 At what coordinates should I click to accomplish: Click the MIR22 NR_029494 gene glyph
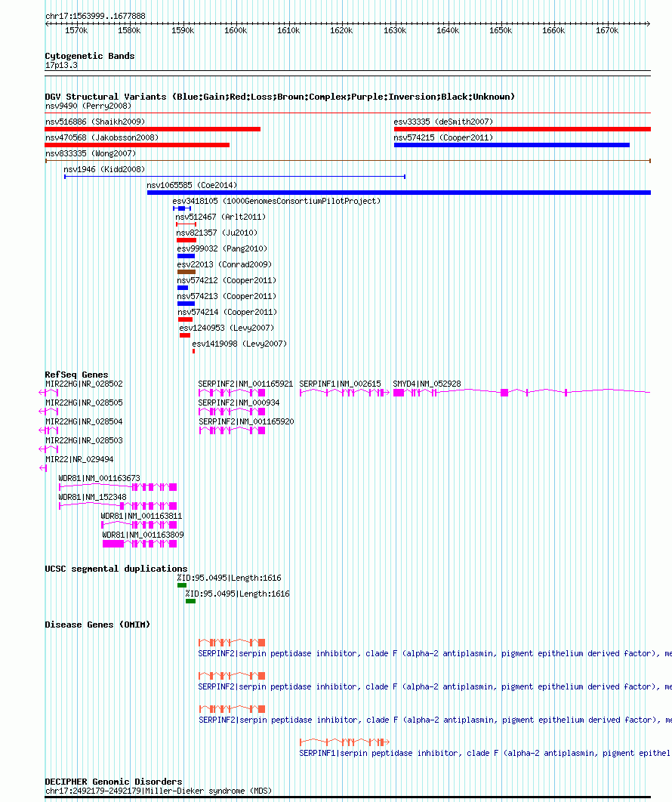pos(43,468)
